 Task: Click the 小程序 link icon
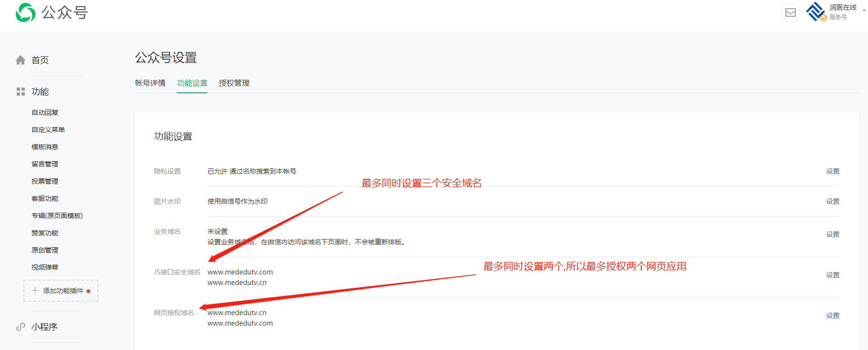point(21,327)
